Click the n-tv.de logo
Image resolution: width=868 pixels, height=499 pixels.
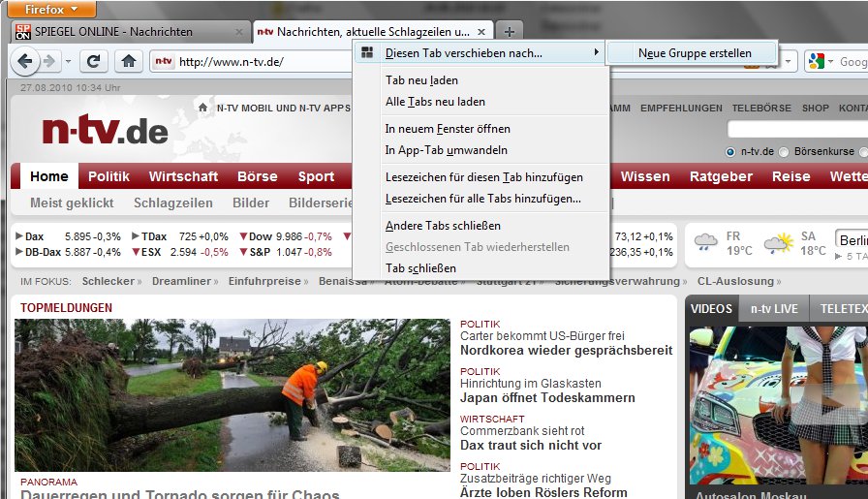tap(105, 129)
